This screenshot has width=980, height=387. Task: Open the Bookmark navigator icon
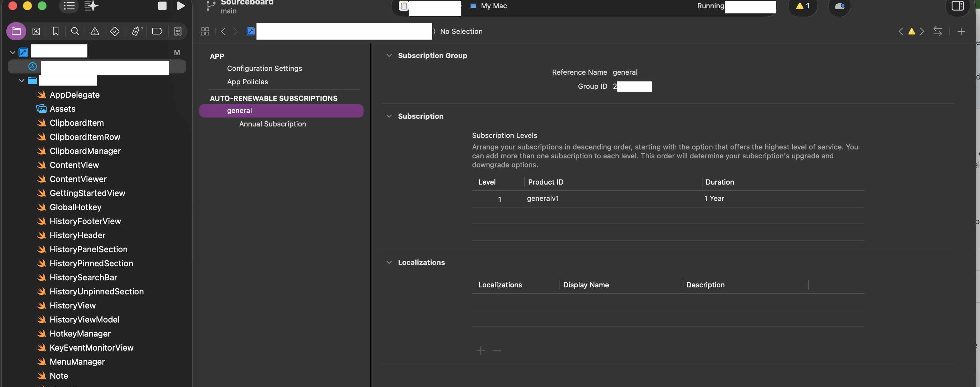pyautogui.click(x=56, y=31)
